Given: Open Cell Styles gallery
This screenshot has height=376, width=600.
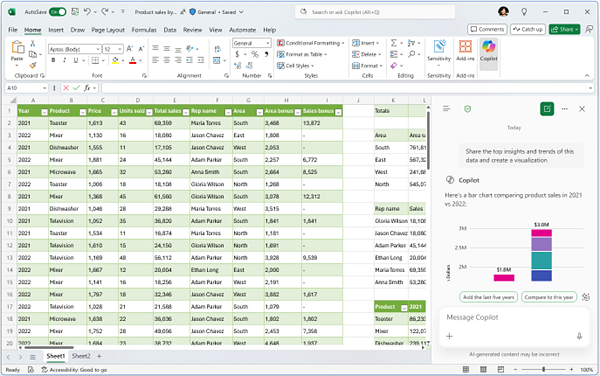Looking at the screenshot, I should [x=295, y=66].
